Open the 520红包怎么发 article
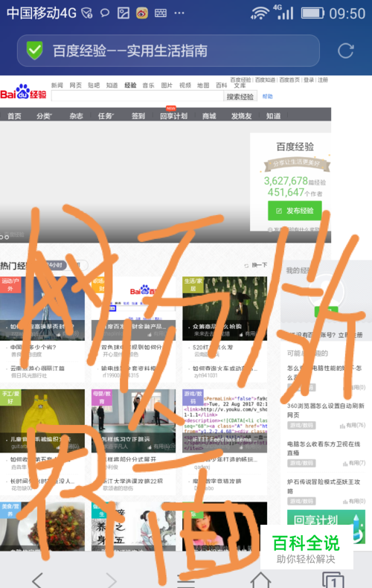372x588 pixels. [213, 348]
